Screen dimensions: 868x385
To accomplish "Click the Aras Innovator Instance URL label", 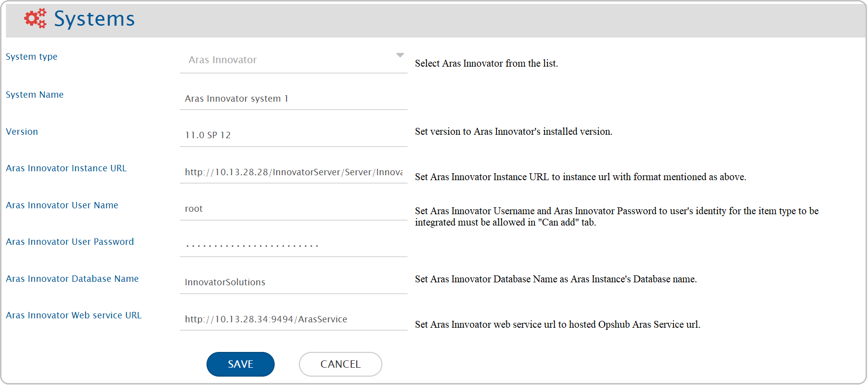I will coord(66,168).
